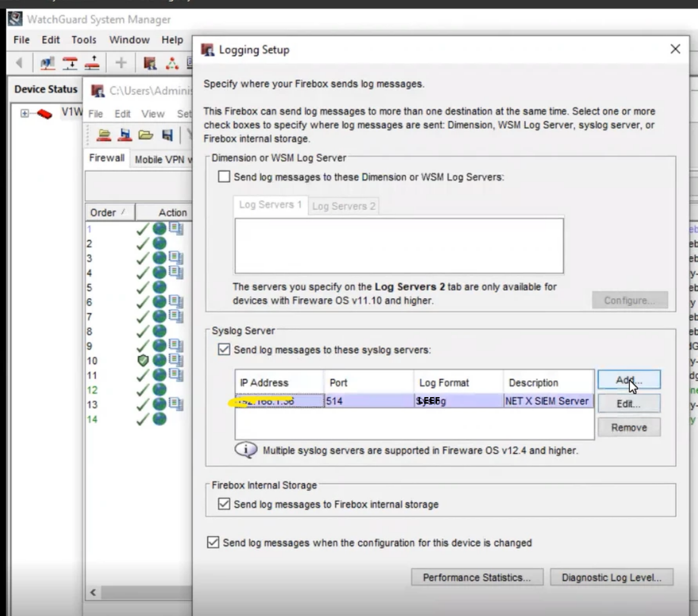
Task: Click the green checkmark on policy row 1
Action: (142, 229)
